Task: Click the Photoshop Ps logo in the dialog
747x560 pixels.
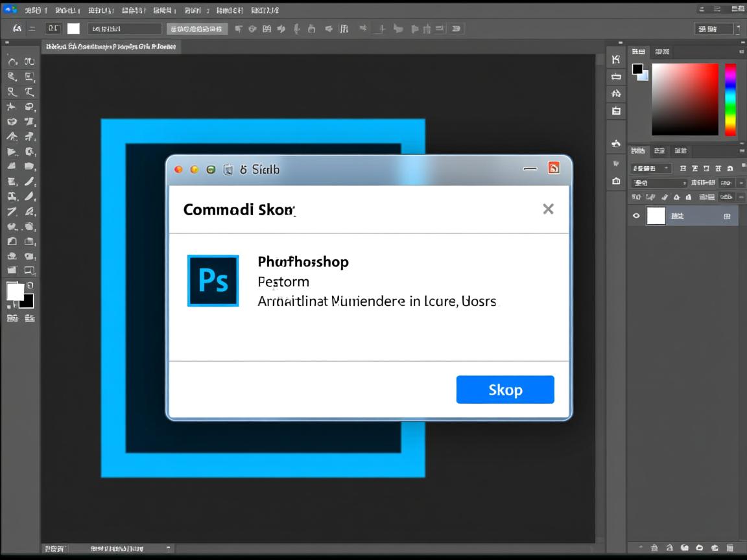Action: point(213,281)
